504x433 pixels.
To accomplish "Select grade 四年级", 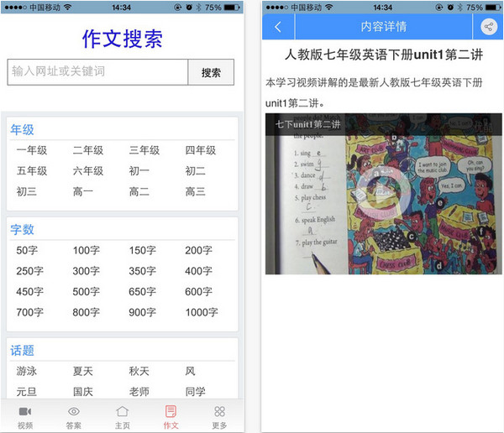I will click(x=201, y=150).
